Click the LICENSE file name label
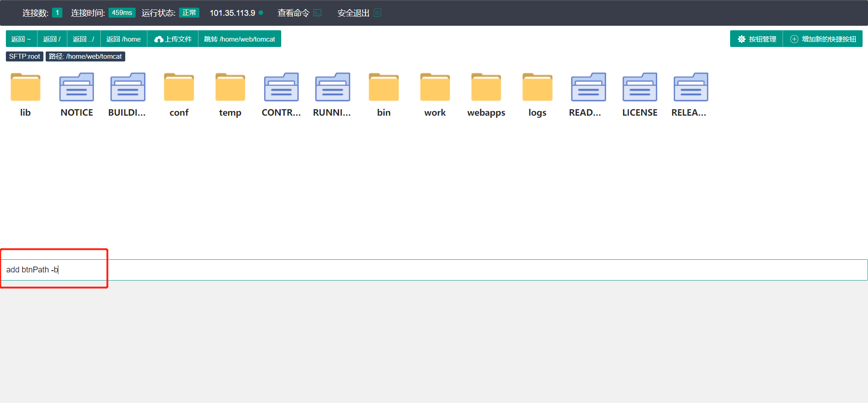Image resolution: width=868 pixels, height=403 pixels. 640,112
